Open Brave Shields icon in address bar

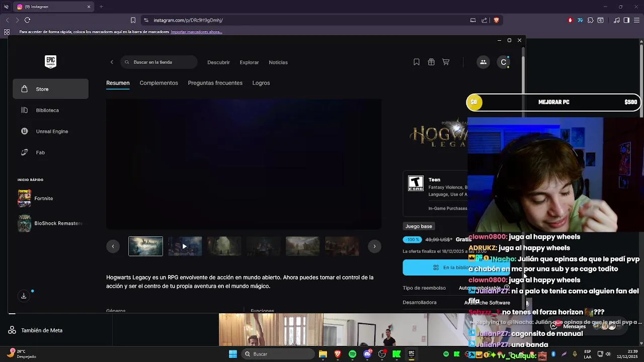point(497,20)
